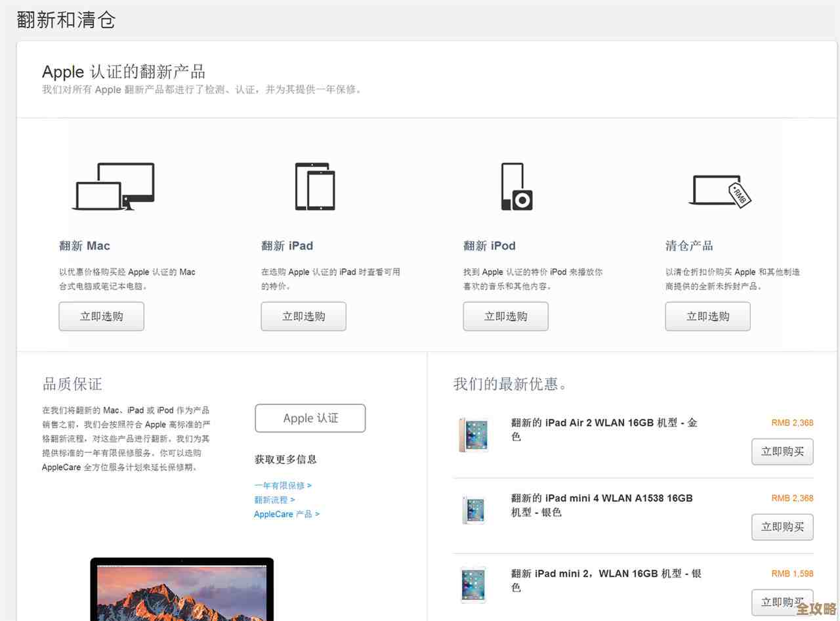Click 立即选购 under 翻新 Mac
Image resolution: width=840 pixels, height=621 pixels.
pos(101,316)
